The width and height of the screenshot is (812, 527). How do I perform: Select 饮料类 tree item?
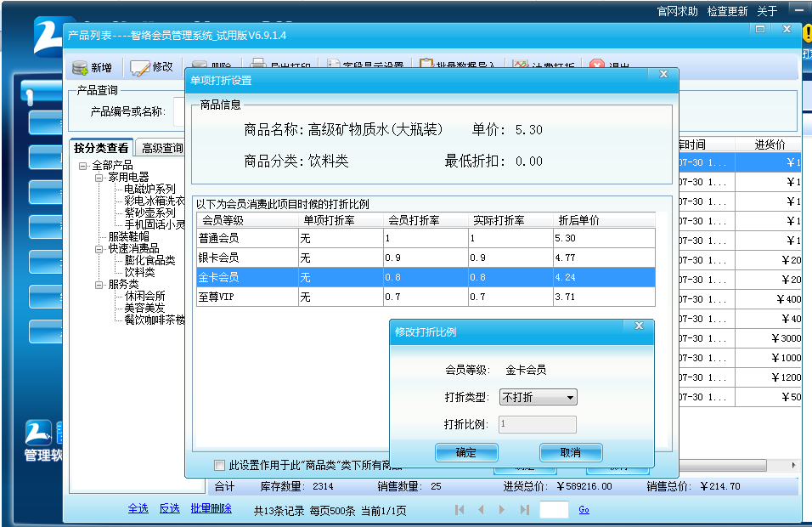point(139,273)
